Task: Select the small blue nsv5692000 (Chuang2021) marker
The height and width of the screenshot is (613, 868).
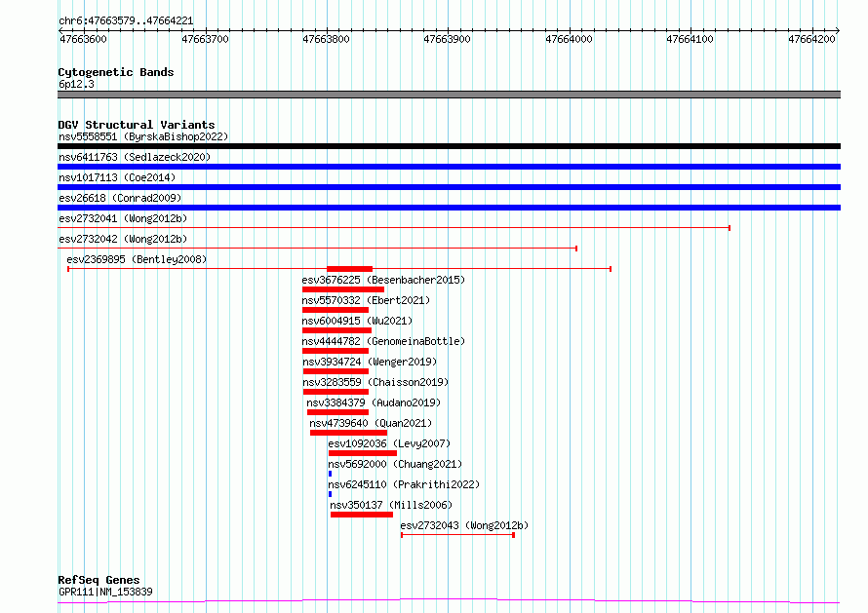Action: tap(331, 474)
